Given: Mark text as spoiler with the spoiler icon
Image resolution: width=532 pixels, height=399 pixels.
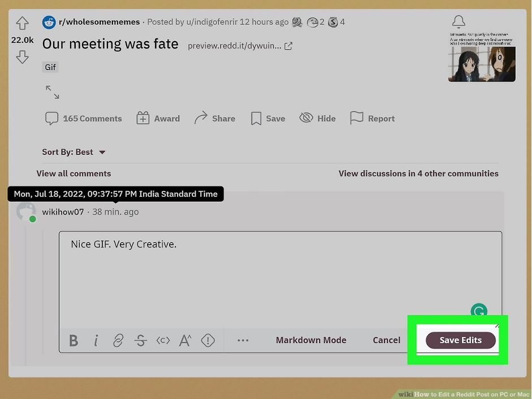Looking at the screenshot, I should (x=208, y=340).
